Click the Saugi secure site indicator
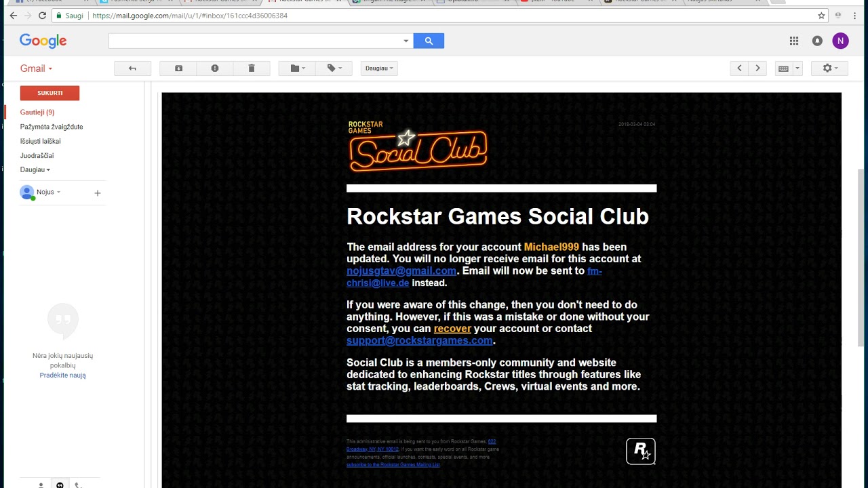Screen dimensions: 868x488 (x=70, y=16)
